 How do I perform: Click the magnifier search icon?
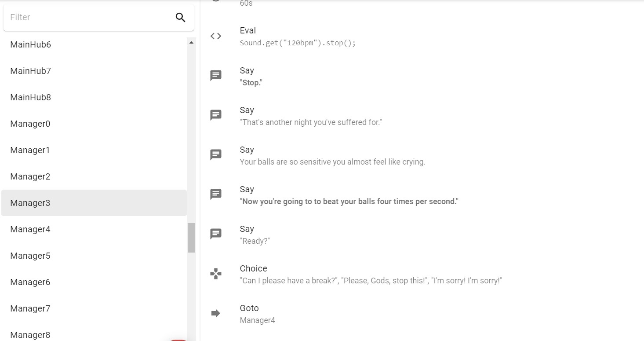pyautogui.click(x=180, y=17)
